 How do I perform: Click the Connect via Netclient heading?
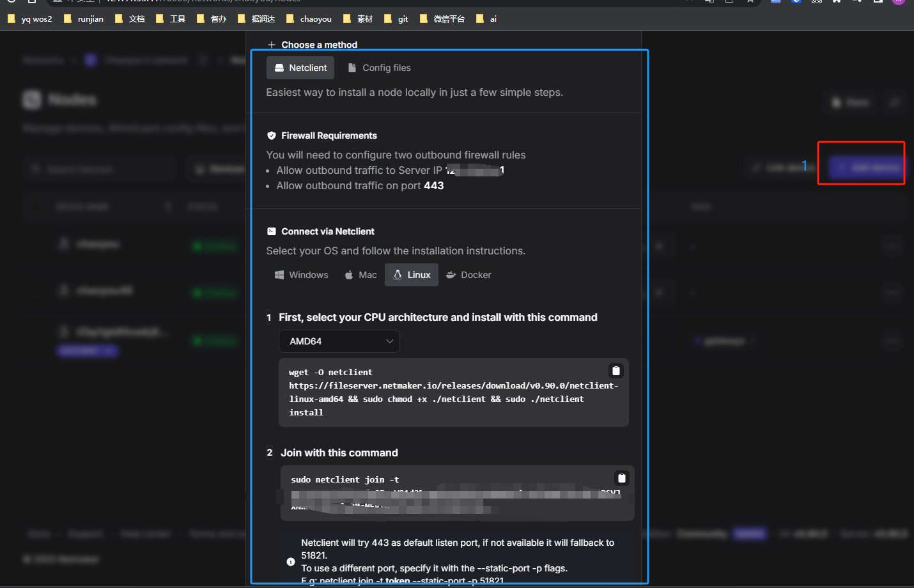coord(328,231)
